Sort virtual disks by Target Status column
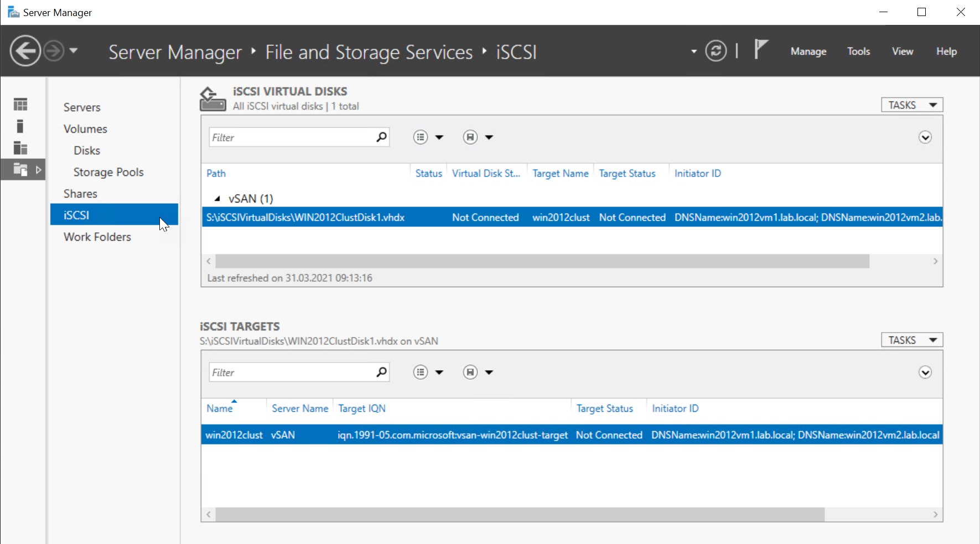 pos(627,173)
